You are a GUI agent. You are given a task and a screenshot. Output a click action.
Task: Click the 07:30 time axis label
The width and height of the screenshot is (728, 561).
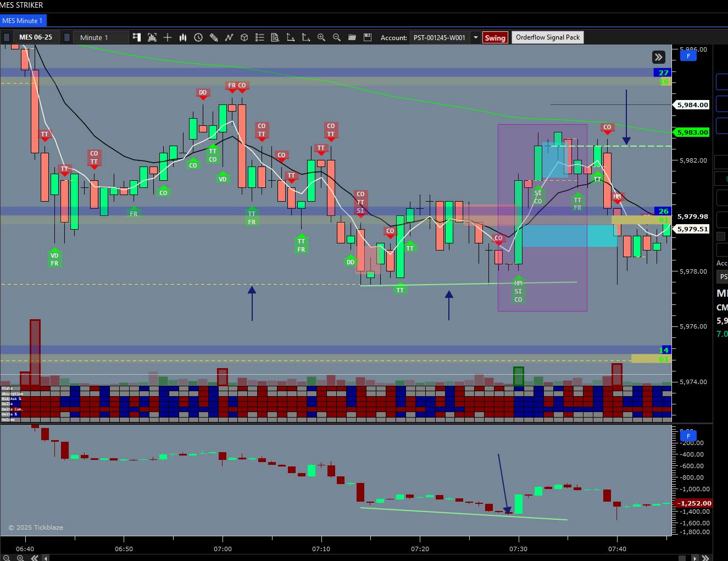(519, 548)
